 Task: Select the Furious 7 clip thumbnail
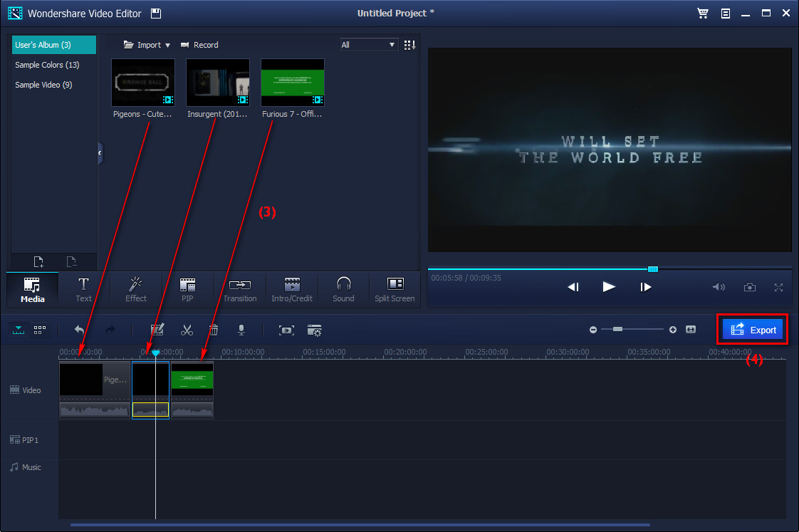click(292, 81)
